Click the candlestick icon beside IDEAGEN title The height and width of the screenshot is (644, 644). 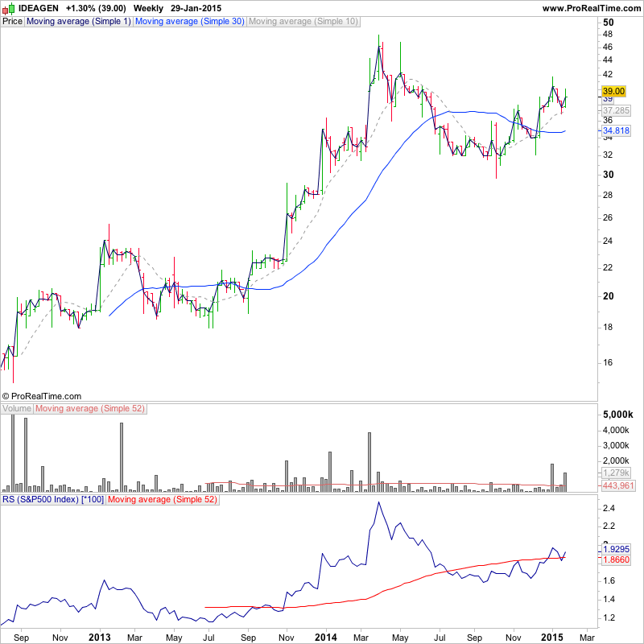[8, 8]
